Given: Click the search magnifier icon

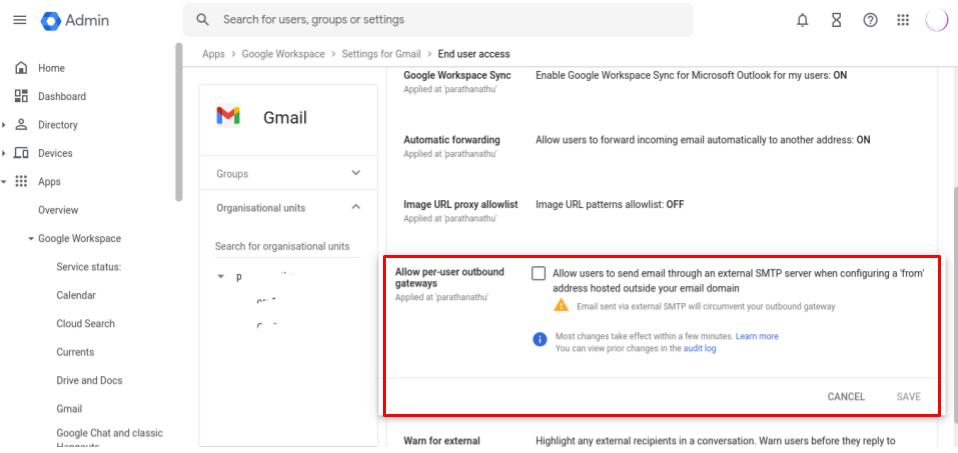Looking at the screenshot, I should 203,20.
